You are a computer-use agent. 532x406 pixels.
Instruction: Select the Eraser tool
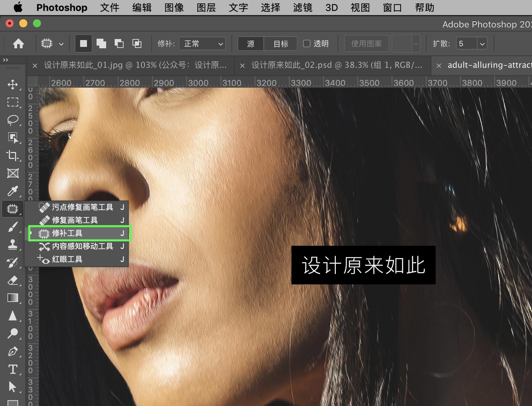(x=13, y=280)
